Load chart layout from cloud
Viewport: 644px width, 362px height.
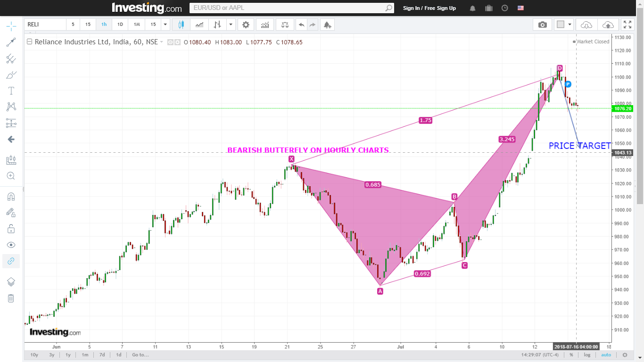[586, 25]
